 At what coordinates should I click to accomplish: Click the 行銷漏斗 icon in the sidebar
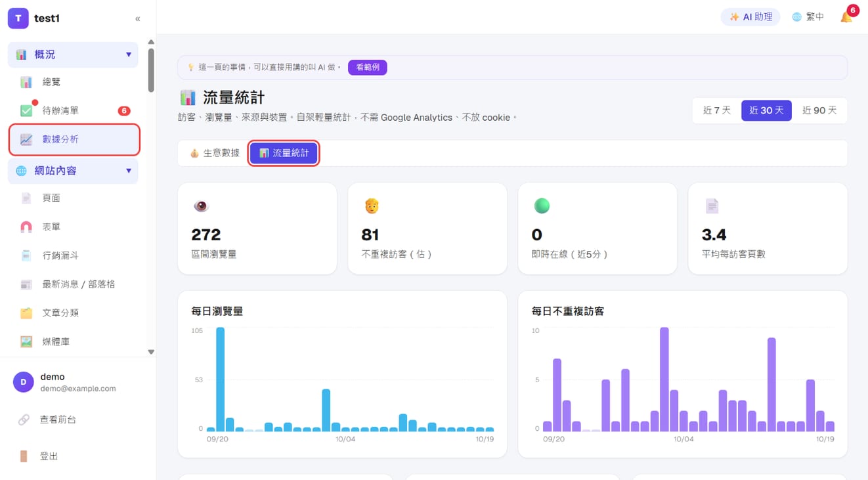pyautogui.click(x=26, y=255)
